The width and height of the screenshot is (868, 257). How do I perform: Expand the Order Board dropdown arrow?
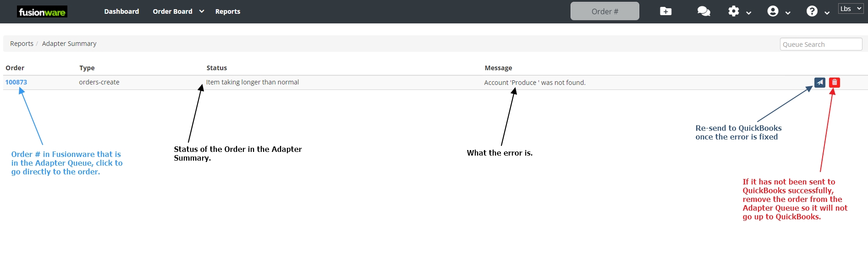(202, 11)
